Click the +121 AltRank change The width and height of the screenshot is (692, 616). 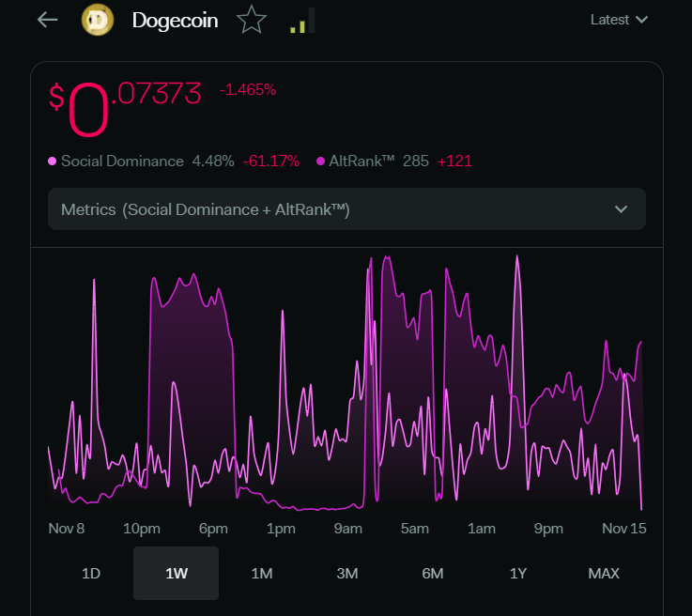tap(454, 162)
